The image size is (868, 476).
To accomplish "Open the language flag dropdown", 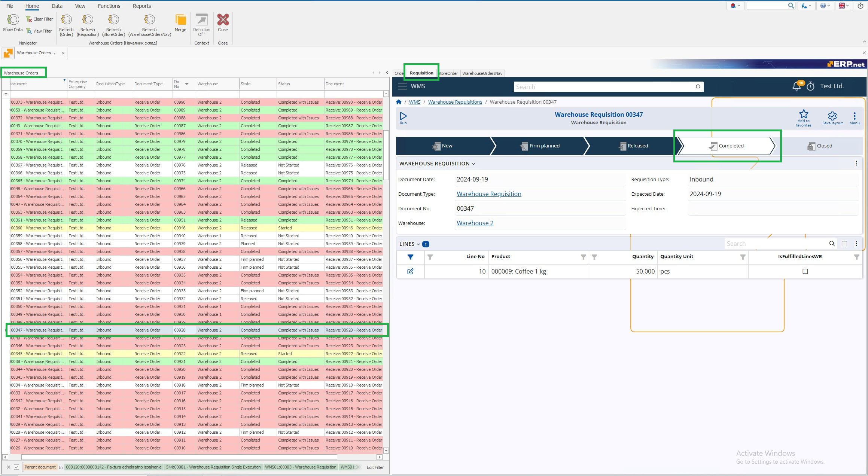I will tap(844, 6).
